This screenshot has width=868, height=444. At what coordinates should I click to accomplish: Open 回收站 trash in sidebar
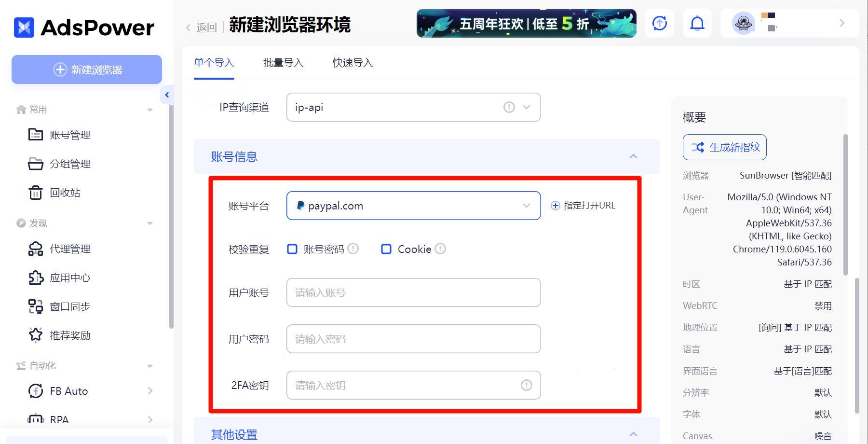[54, 193]
